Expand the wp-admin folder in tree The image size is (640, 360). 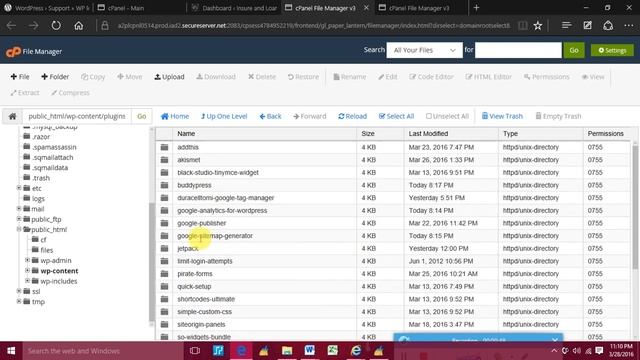point(27,260)
